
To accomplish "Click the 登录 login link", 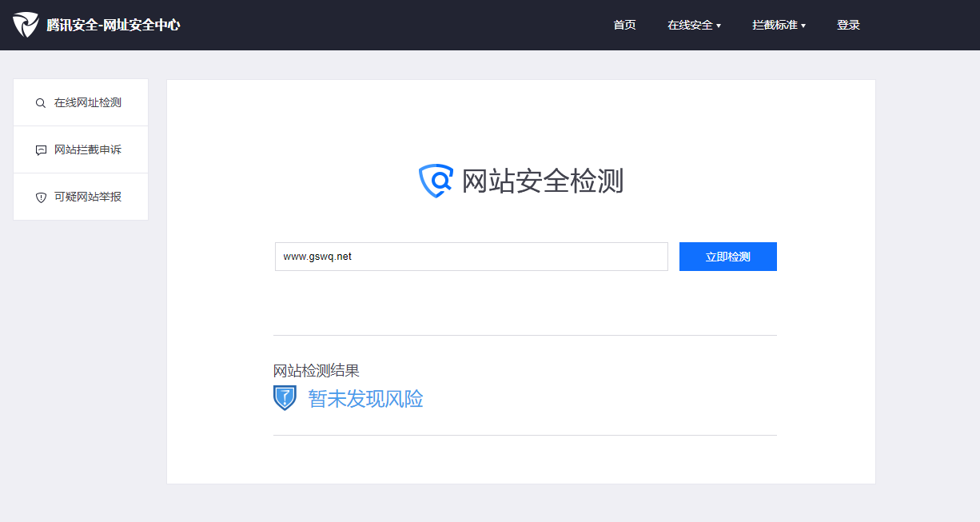I will 848,25.
